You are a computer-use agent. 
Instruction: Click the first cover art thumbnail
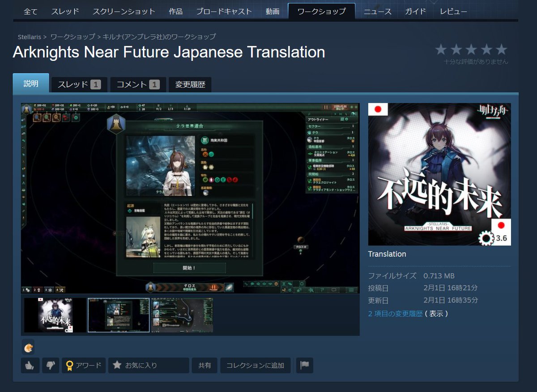(55, 315)
